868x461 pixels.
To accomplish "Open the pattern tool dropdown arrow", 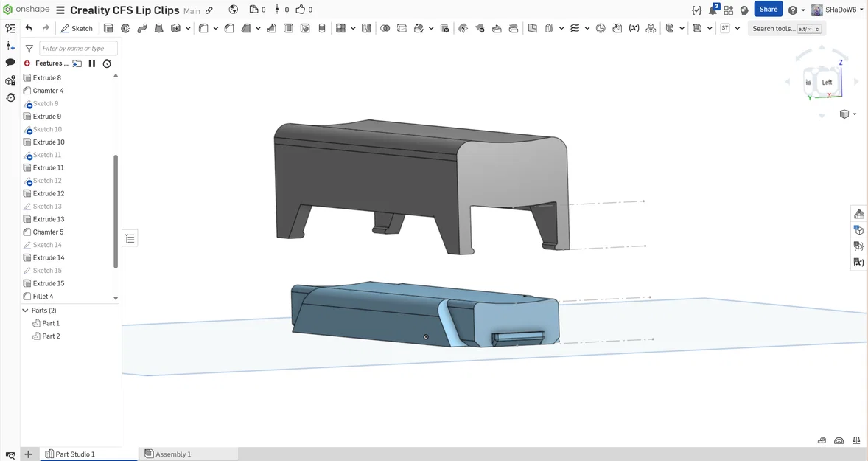I will (353, 28).
